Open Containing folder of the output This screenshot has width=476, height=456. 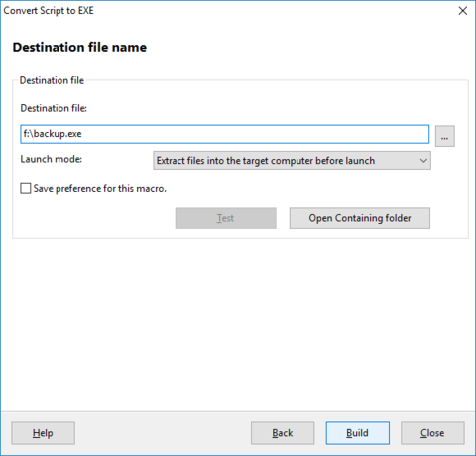[360, 218]
